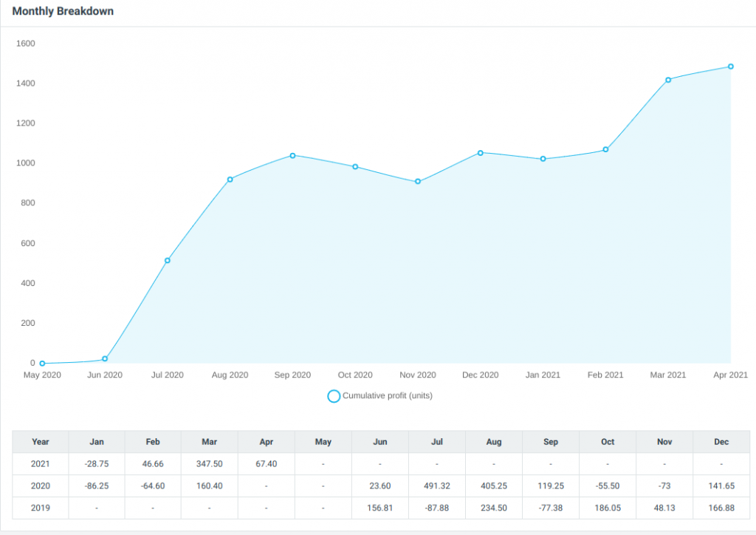
Task: Select the 491.32 cell for July 2020
Action: [x=437, y=486]
